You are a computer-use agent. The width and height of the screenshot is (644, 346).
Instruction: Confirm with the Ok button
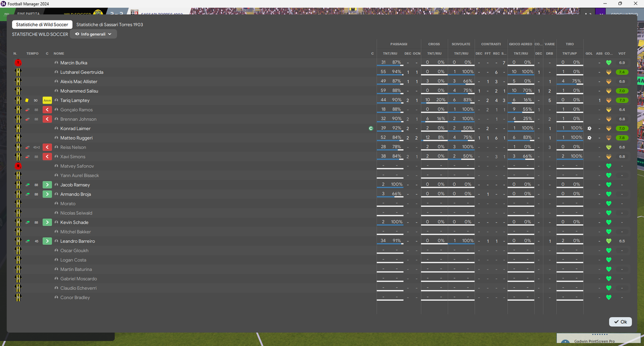(620, 322)
